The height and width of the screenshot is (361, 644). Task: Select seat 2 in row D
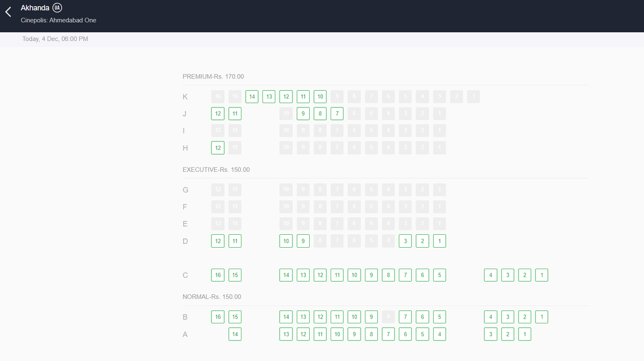(422, 241)
